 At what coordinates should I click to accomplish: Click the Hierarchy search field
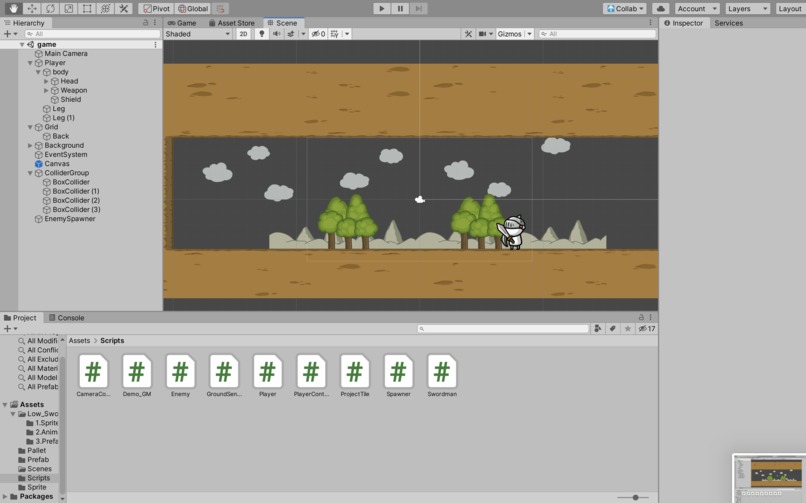click(x=93, y=34)
